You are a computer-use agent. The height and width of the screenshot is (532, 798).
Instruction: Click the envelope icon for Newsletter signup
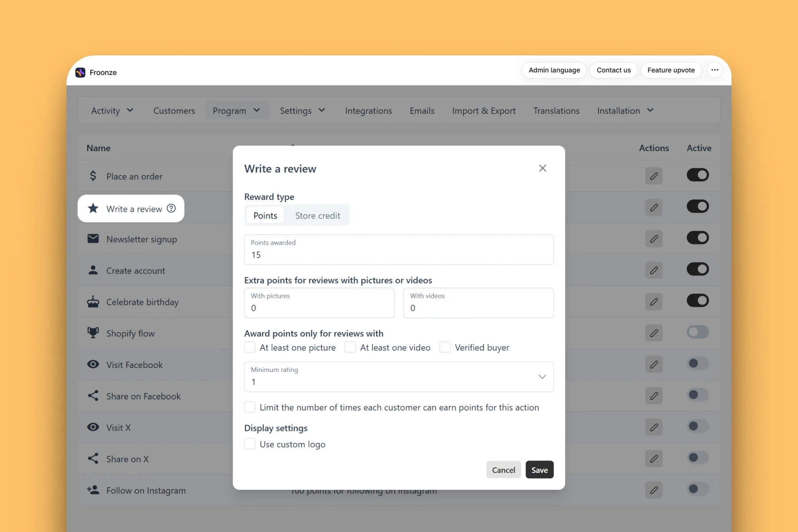pyautogui.click(x=93, y=239)
